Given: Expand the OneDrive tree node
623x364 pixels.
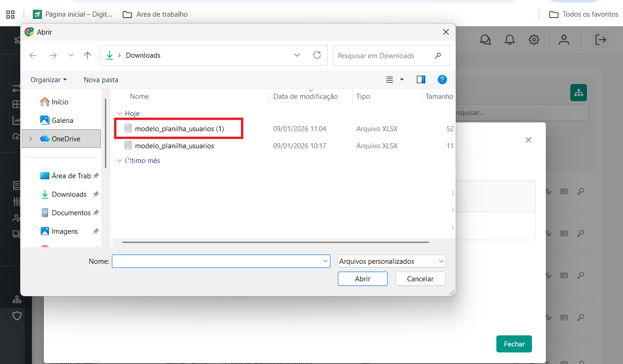Looking at the screenshot, I should coord(31,139).
